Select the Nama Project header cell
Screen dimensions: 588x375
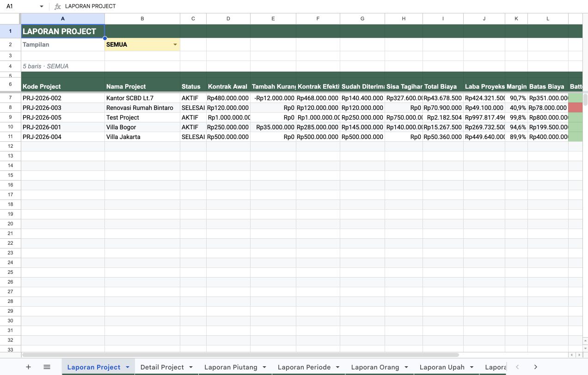point(142,85)
